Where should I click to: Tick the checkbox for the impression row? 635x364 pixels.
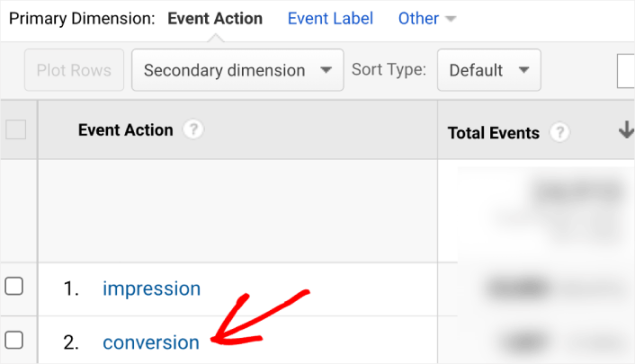tap(13, 287)
